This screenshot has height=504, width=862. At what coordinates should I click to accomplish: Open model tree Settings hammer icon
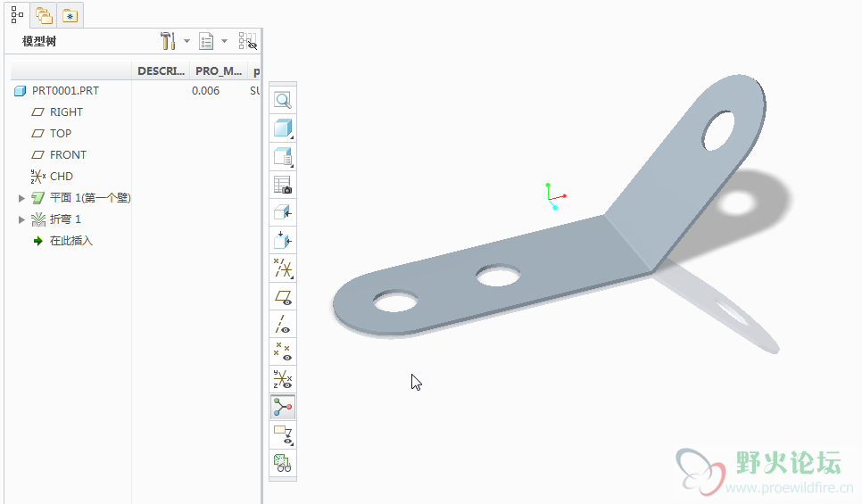click(169, 41)
